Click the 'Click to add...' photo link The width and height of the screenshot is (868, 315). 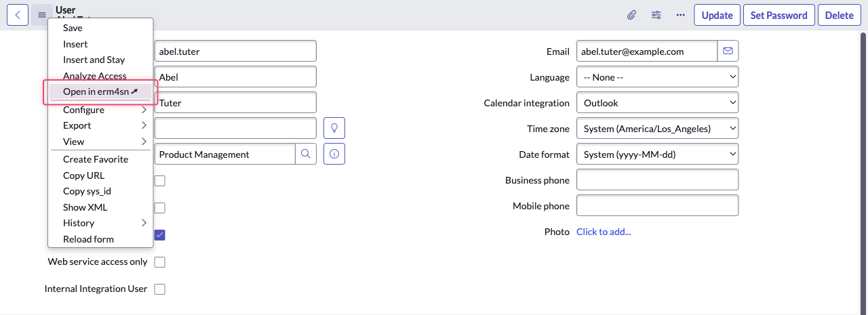click(x=604, y=232)
